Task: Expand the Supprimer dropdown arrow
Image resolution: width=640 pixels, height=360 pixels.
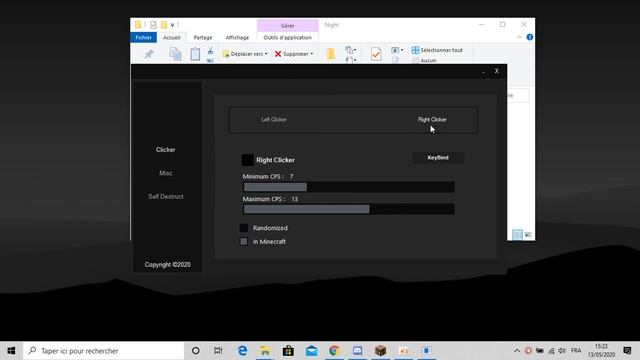Action: click(312, 54)
